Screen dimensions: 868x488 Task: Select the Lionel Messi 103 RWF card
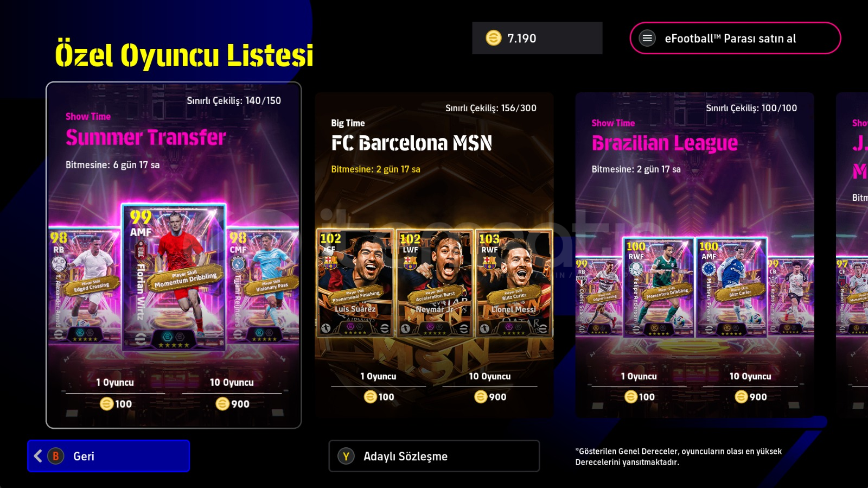(514, 283)
